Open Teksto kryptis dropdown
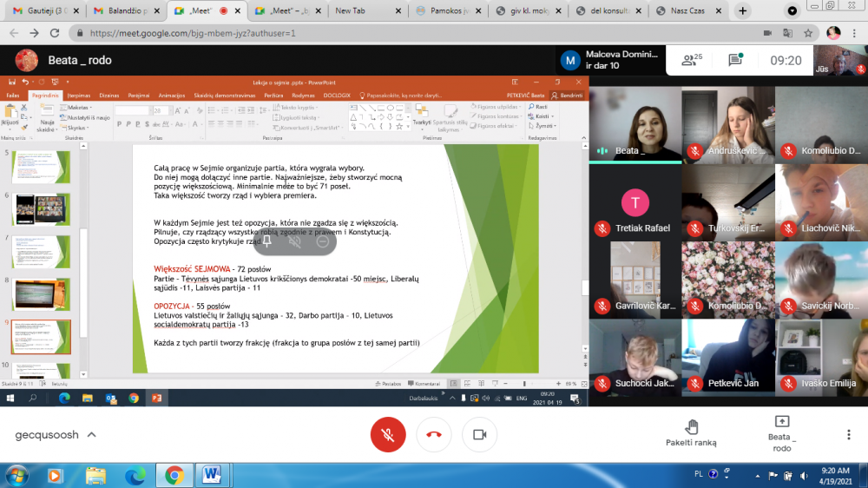Image resolution: width=868 pixels, height=488 pixels. 296,108
